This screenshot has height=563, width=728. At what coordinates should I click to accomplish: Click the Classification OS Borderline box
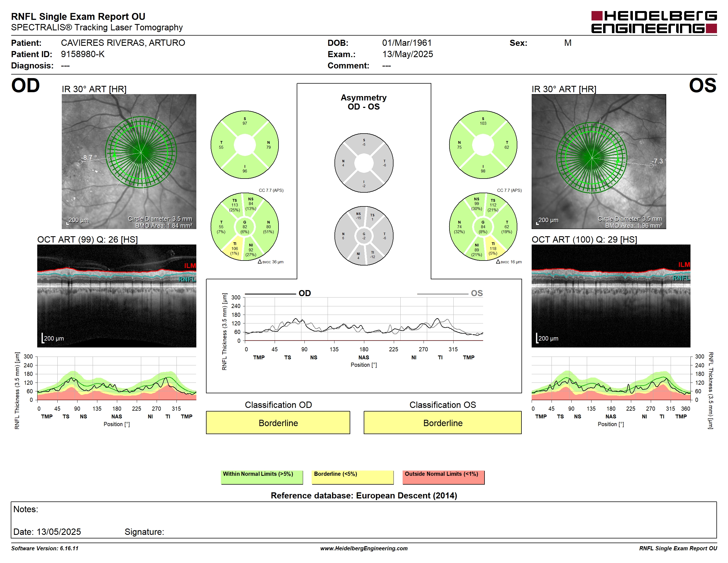pyautogui.click(x=443, y=423)
